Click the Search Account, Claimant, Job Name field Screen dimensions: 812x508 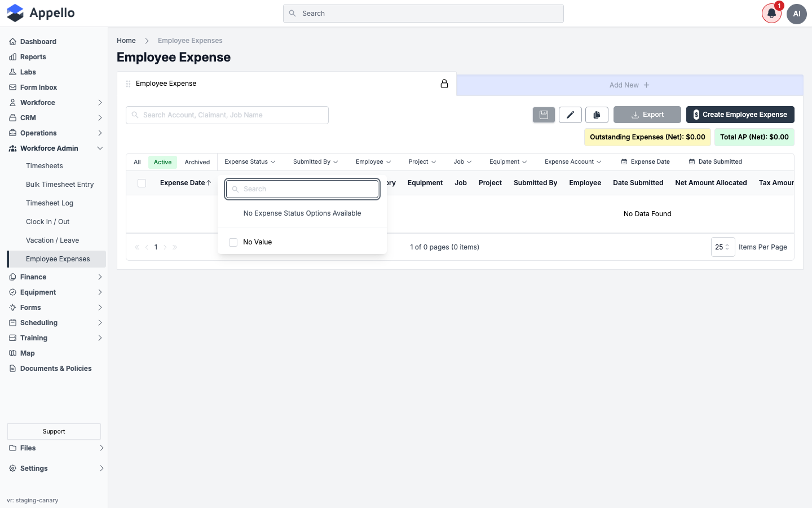[x=227, y=115]
